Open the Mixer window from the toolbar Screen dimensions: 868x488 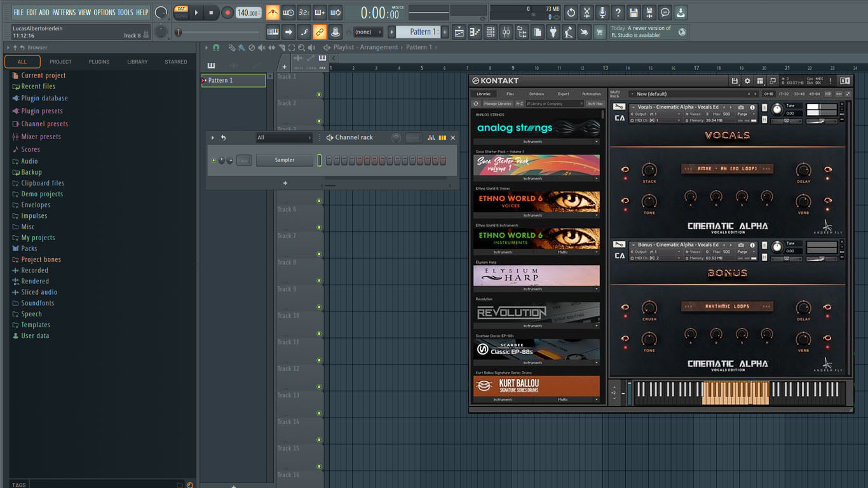tap(506, 32)
